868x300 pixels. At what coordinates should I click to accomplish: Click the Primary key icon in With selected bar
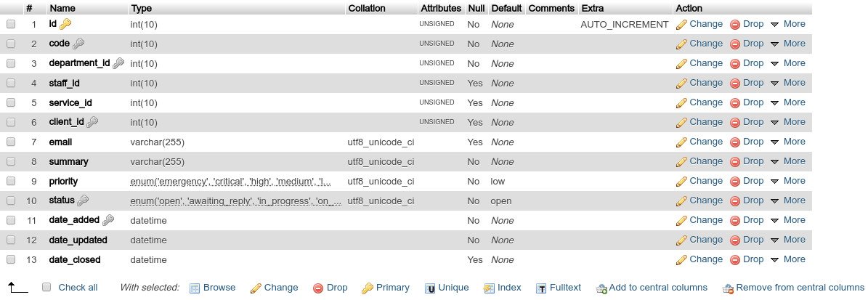click(367, 288)
